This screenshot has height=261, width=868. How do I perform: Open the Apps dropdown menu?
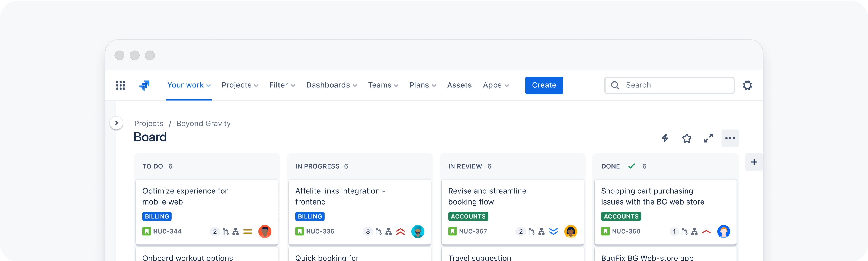click(x=496, y=85)
